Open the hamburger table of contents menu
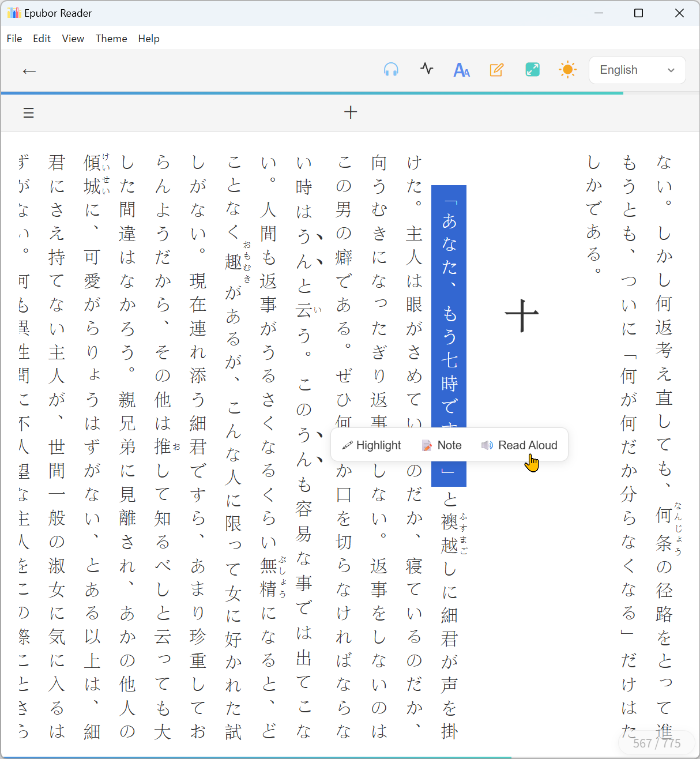Screen dimensions: 700x759 coord(29,112)
